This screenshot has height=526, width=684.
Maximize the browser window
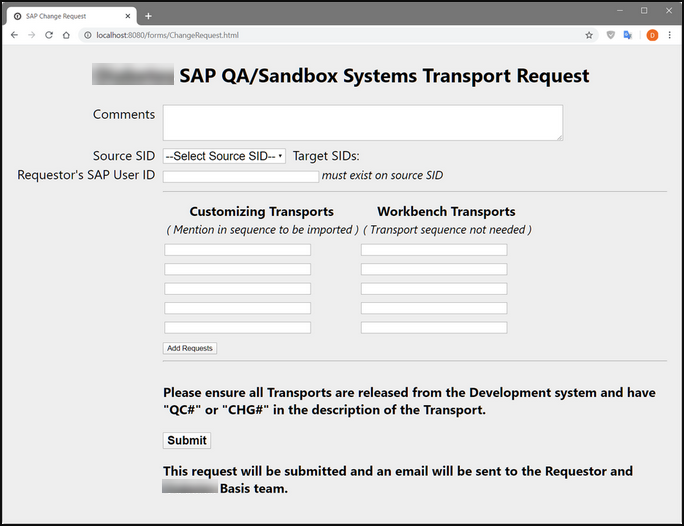pos(644,10)
